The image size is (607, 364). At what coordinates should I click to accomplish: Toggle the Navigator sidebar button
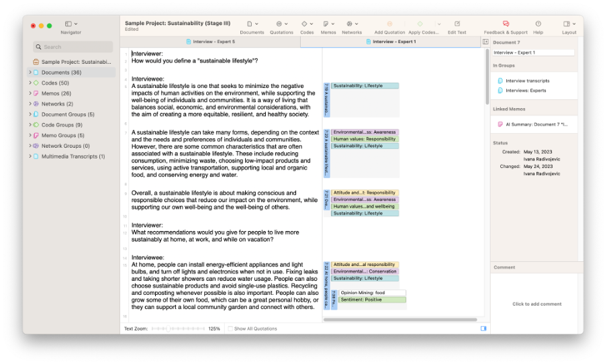point(71,24)
